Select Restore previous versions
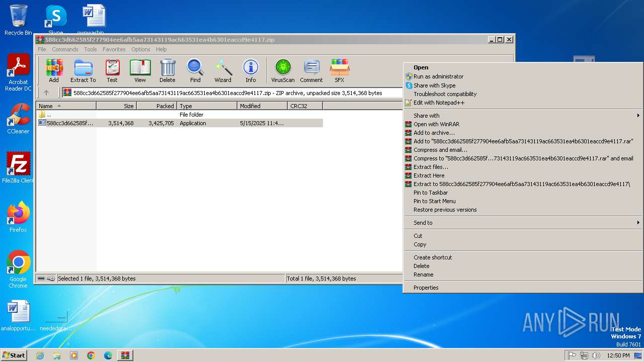Viewport: 644px width, 362px height. [x=523, y=210]
